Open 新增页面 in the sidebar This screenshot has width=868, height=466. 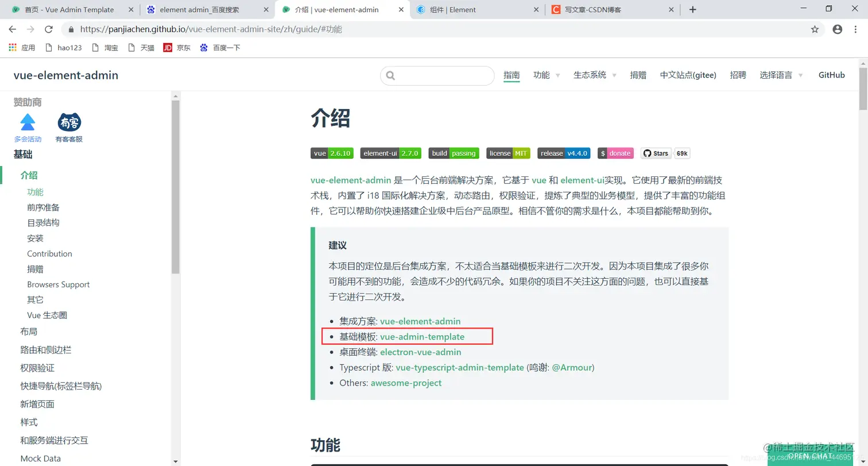(x=37, y=405)
